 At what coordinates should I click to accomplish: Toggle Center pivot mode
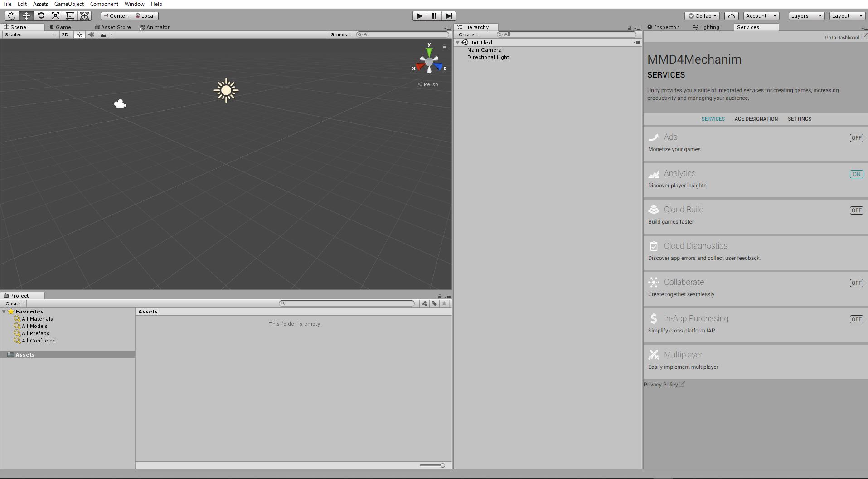(115, 16)
